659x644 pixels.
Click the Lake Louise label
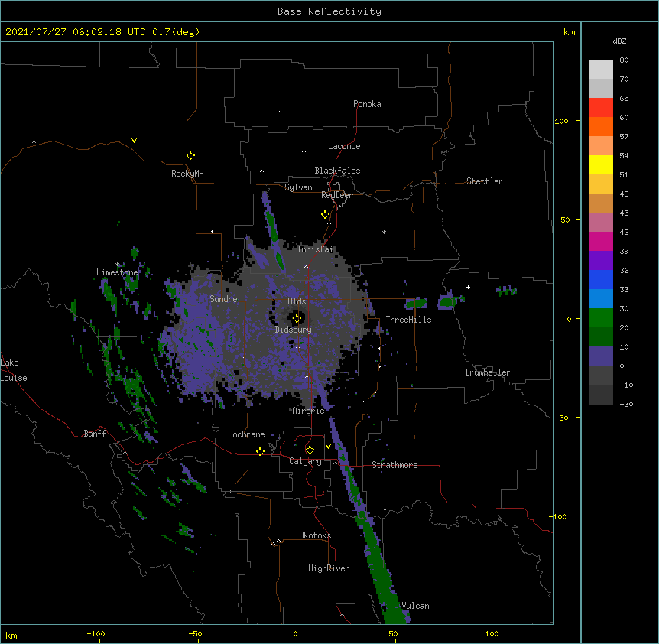coord(14,370)
